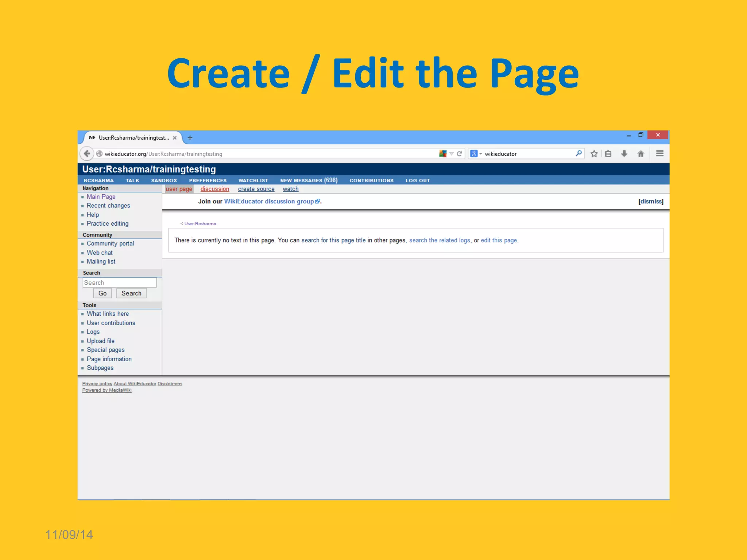Open the bookmarks list icon
This screenshot has width=747, height=560.
(x=608, y=154)
